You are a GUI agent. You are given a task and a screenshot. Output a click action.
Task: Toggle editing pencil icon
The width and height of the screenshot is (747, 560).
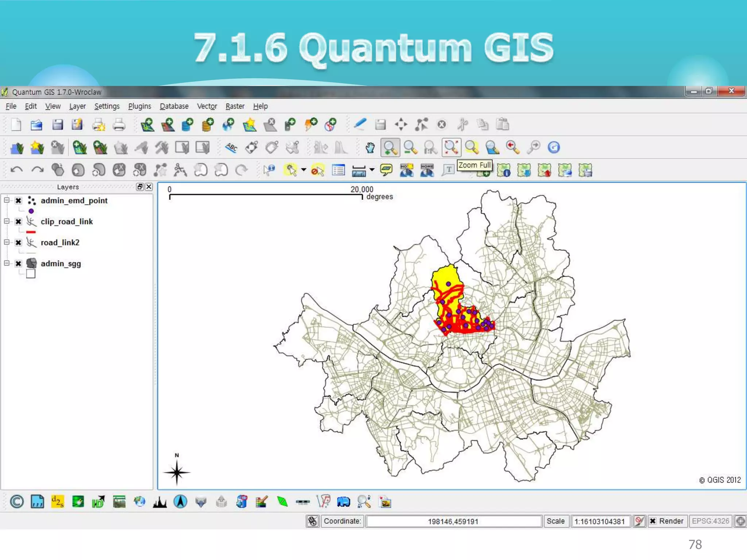click(360, 125)
